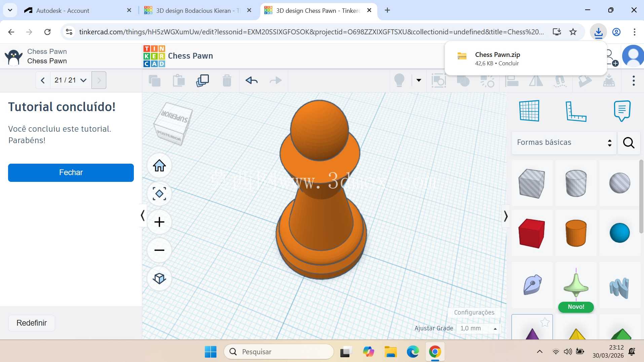Viewport: 644px width, 362px height.
Task: Expand the show all dropdown arrow
Action: coord(419,80)
